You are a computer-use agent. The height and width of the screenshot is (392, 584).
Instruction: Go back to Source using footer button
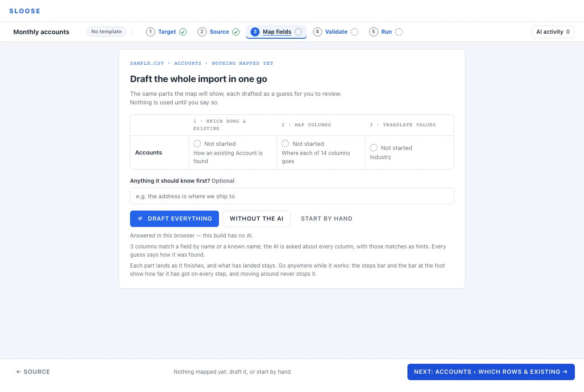pyautogui.click(x=33, y=372)
